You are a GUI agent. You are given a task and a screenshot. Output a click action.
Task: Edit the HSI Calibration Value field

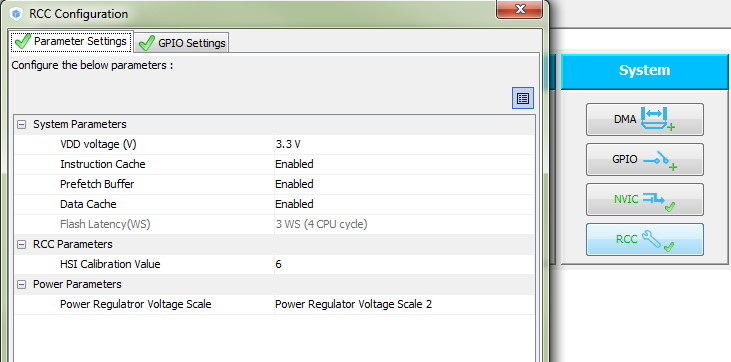(404, 265)
